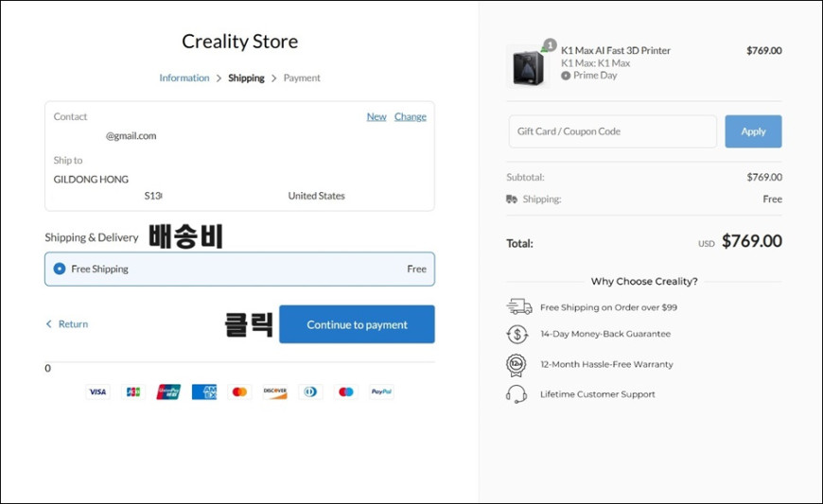
Task: Click the K1 Max: K1 Max variant text
Action: pyautogui.click(x=596, y=63)
